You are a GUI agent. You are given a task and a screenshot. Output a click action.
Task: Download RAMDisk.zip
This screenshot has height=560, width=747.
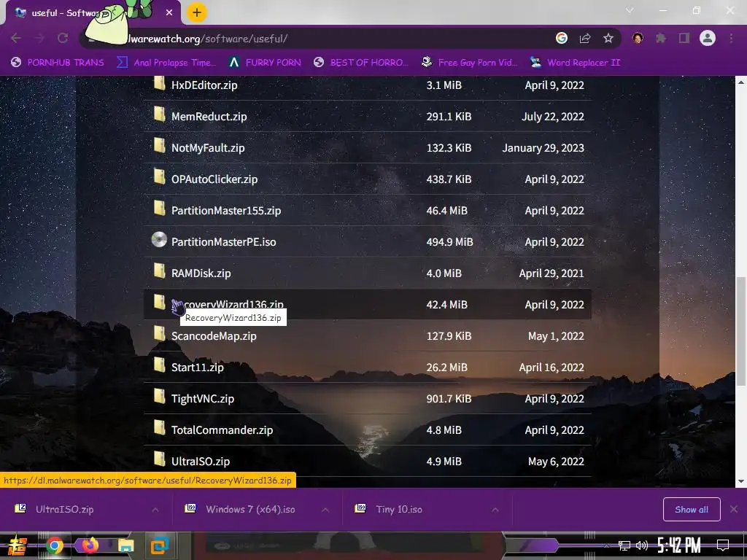pos(201,273)
